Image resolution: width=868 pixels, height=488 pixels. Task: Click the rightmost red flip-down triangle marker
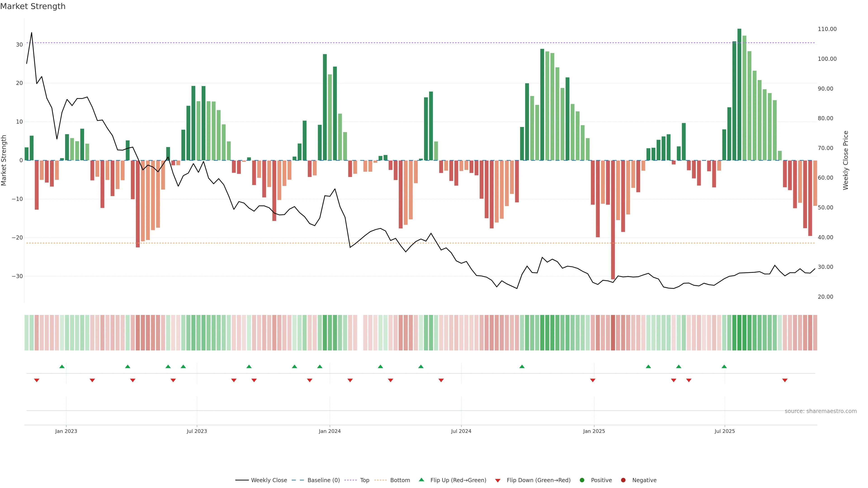click(785, 380)
